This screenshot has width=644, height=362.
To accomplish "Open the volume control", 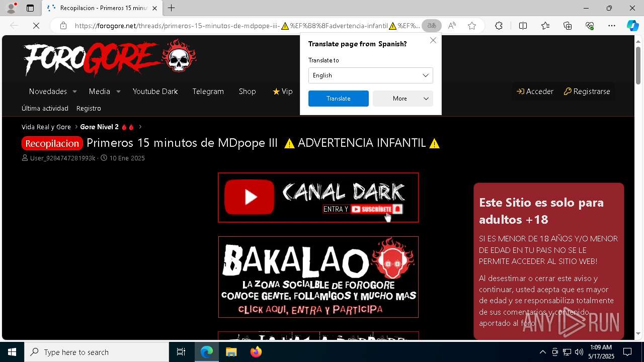I will 579,352.
